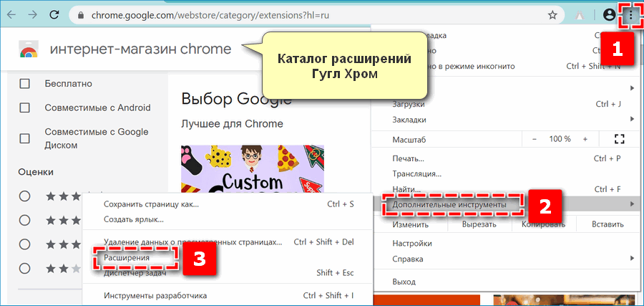Screen dimensions: 644x306
Task: Click Вставить button
Action: 608,224
